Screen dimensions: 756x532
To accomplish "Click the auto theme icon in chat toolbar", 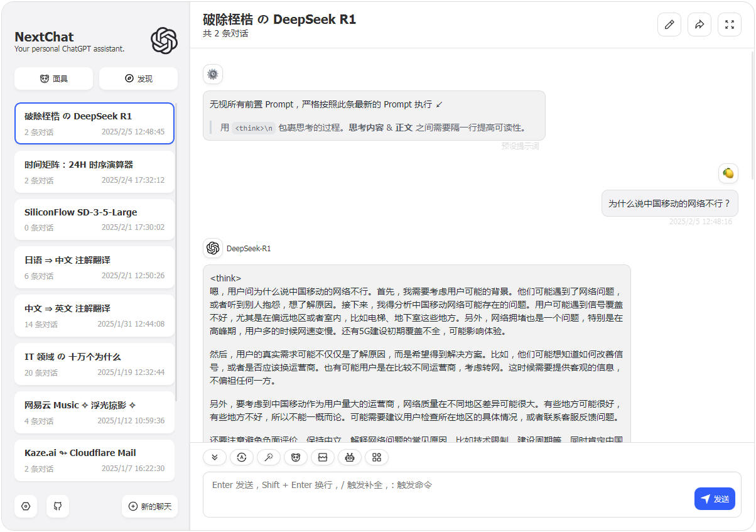I will [x=242, y=457].
